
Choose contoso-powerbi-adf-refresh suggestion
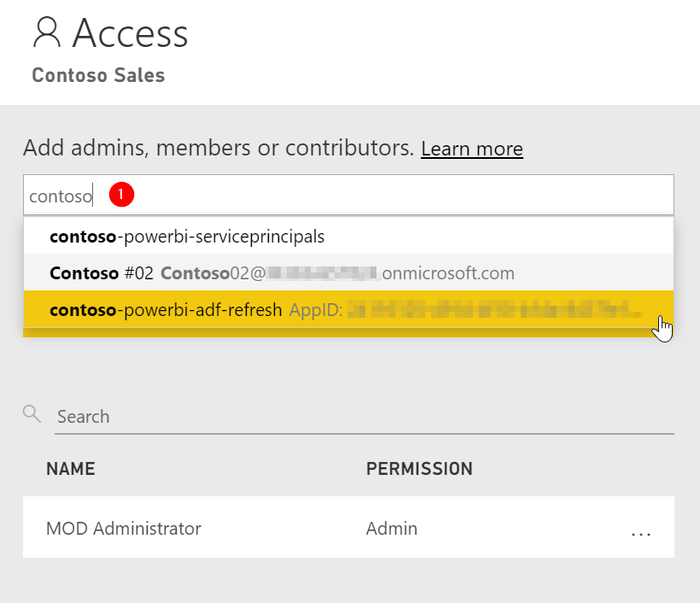click(x=348, y=309)
